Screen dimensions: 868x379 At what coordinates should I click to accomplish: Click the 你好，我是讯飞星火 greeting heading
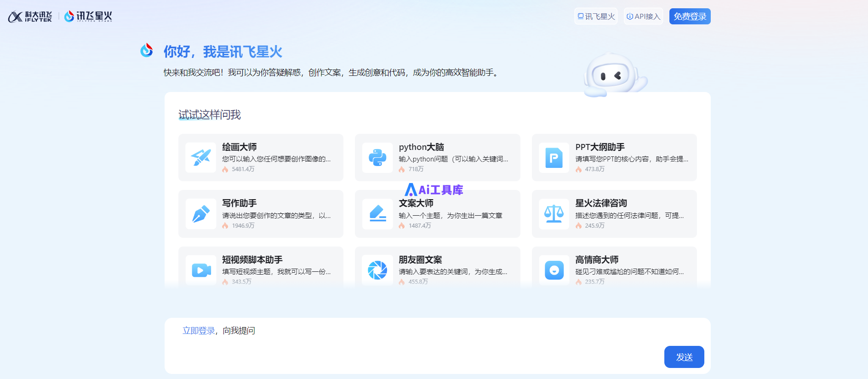point(223,52)
